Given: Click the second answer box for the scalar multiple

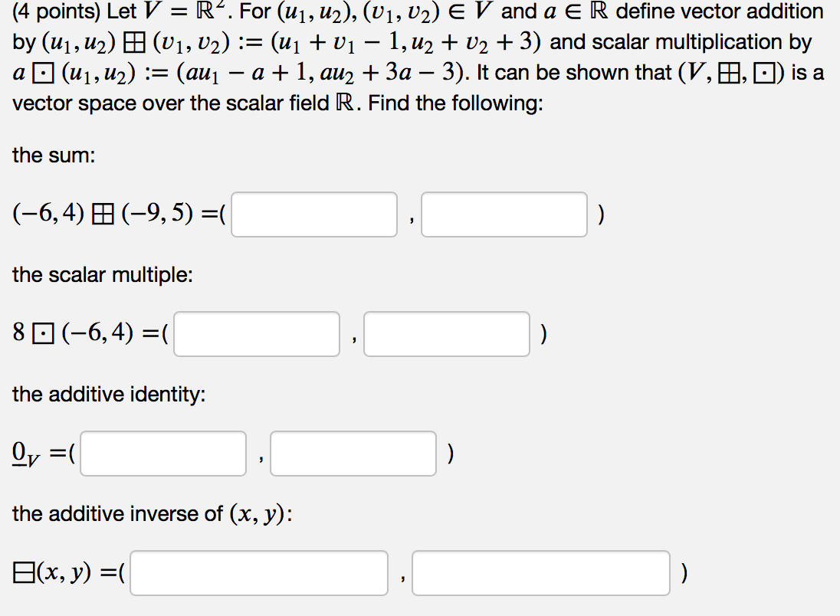Looking at the screenshot, I should pos(447,333).
